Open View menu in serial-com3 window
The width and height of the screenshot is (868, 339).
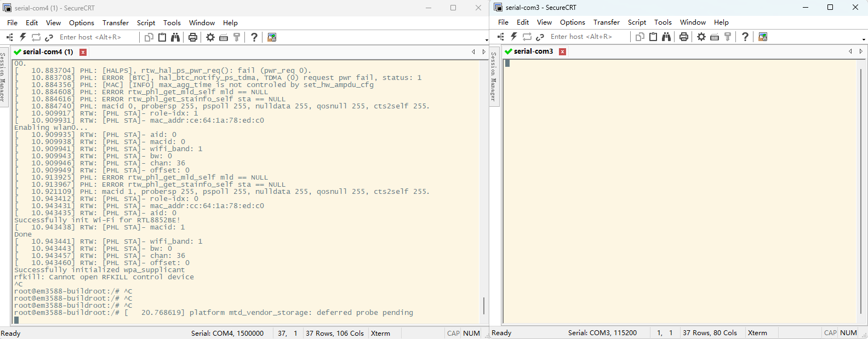pos(544,22)
